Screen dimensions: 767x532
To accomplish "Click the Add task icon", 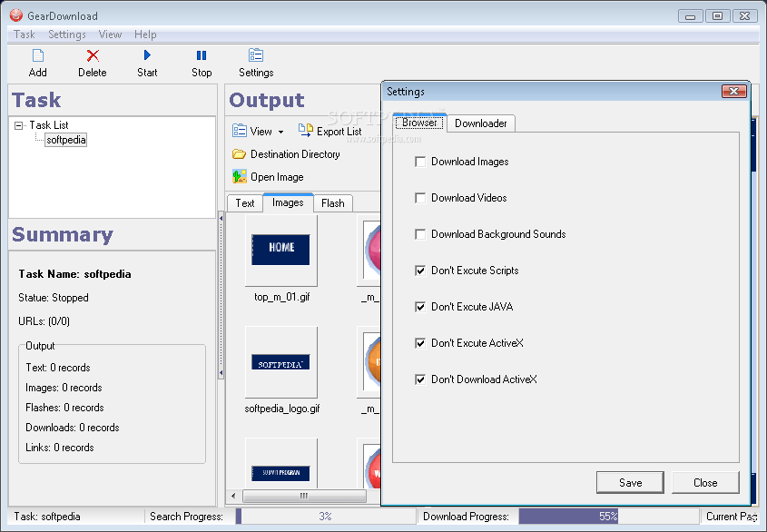I will (37, 62).
